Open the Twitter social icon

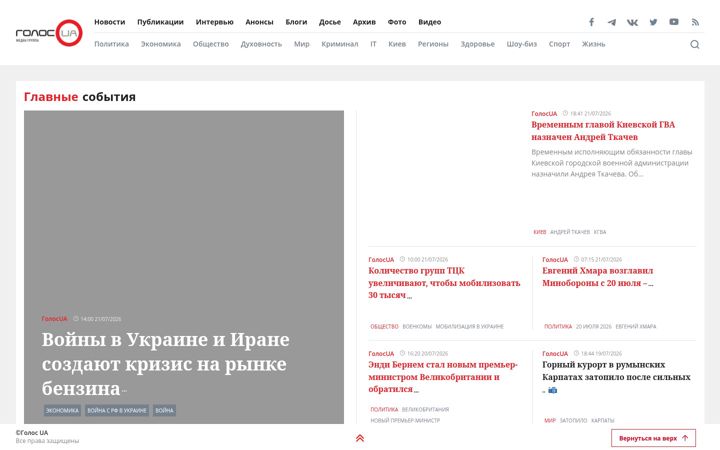[653, 22]
